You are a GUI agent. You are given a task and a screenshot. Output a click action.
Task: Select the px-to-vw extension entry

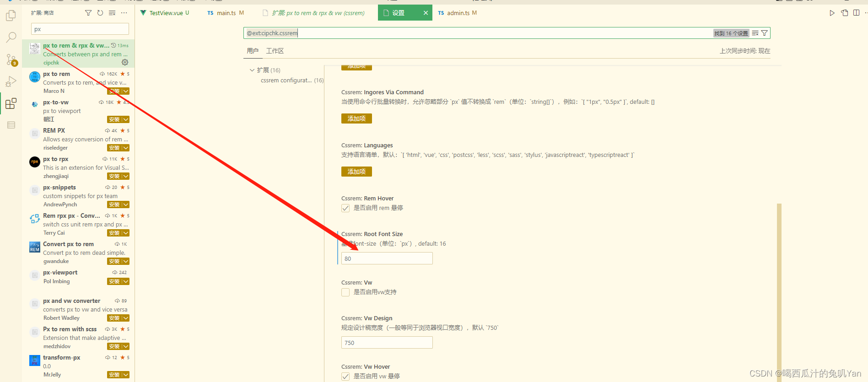pos(79,111)
